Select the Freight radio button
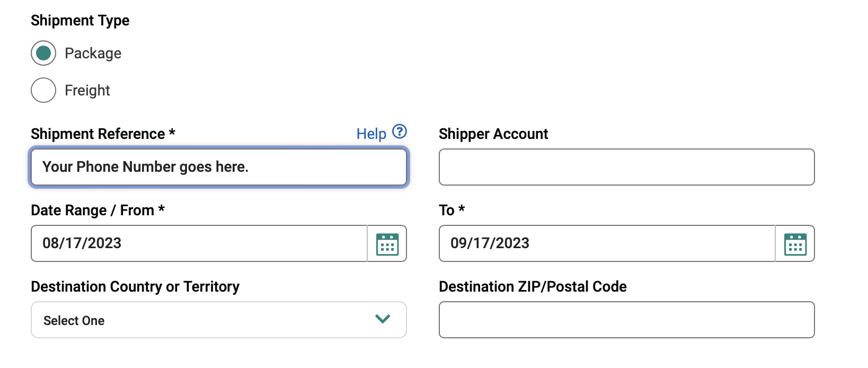 click(43, 90)
